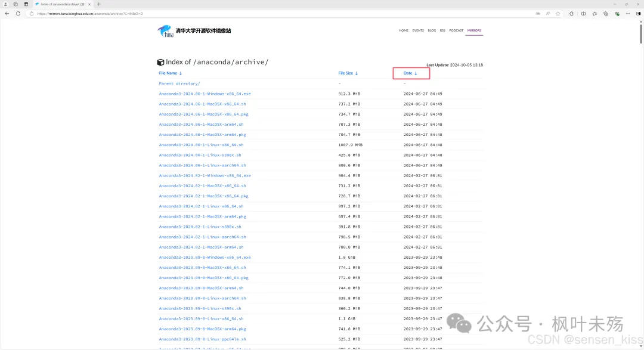Download Anaconda3-2024.02-1-Linux-aarch64.sh
644x350 pixels.
[x=202, y=237]
